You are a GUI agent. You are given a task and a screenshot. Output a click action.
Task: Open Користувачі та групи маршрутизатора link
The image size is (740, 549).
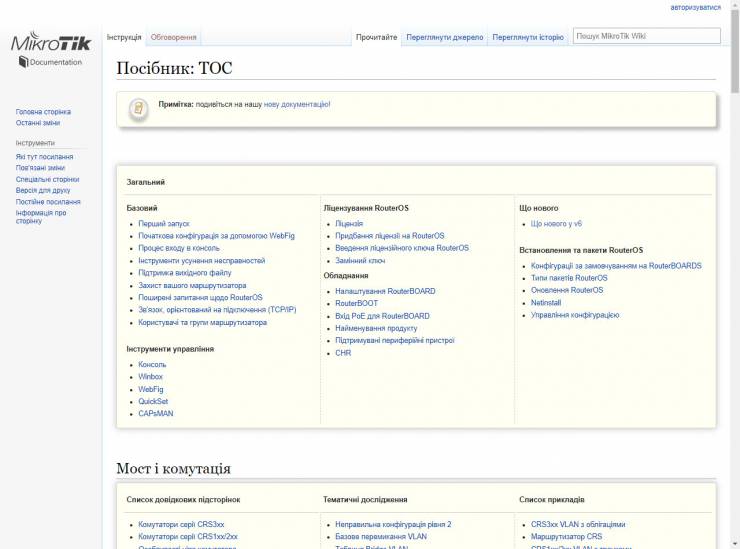click(202, 322)
